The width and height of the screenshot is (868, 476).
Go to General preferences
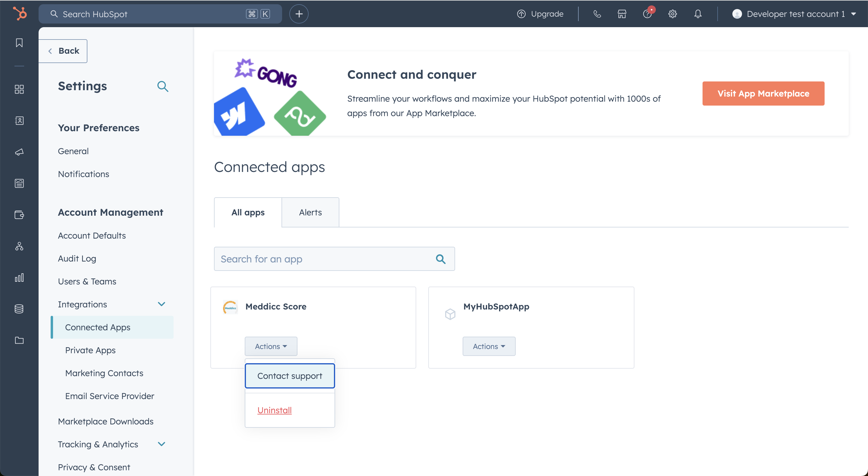(73, 151)
